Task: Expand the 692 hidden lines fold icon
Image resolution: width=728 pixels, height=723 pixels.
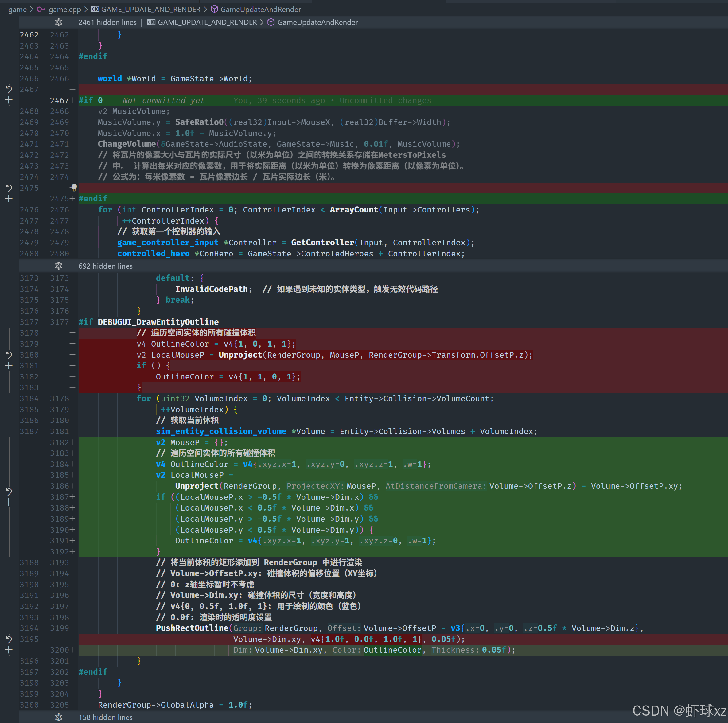Action: coord(58,266)
